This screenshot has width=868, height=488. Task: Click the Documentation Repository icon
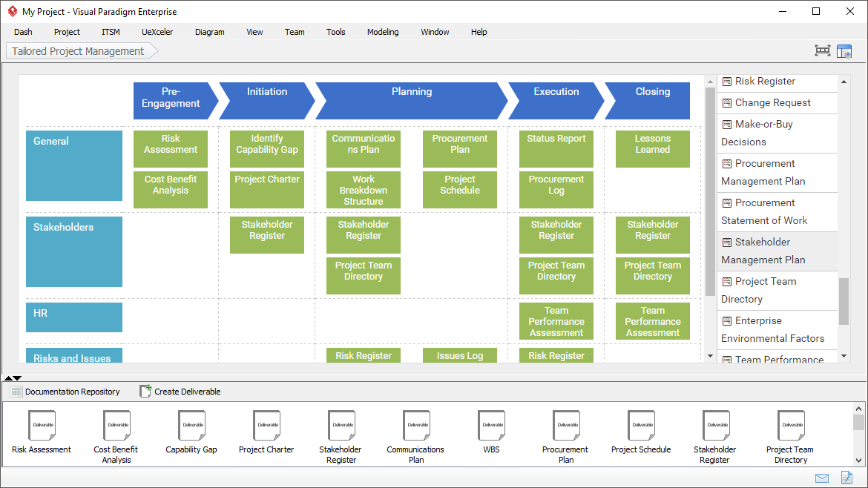16,392
